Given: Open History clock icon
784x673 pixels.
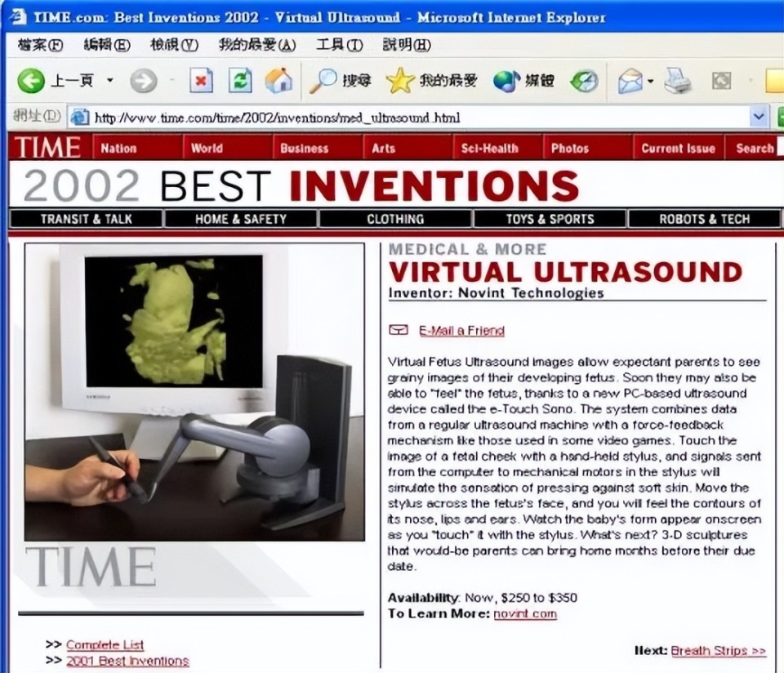Looking at the screenshot, I should pos(584,81).
